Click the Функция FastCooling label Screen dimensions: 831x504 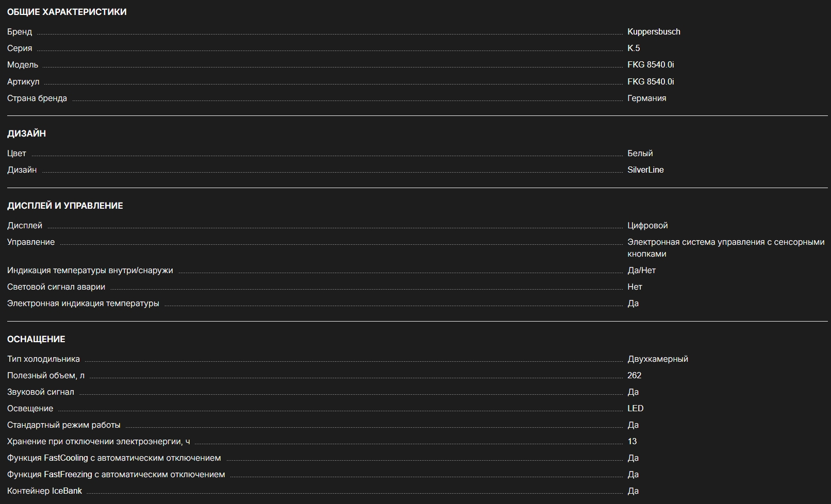pyautogui.click(x=114, y=458)
